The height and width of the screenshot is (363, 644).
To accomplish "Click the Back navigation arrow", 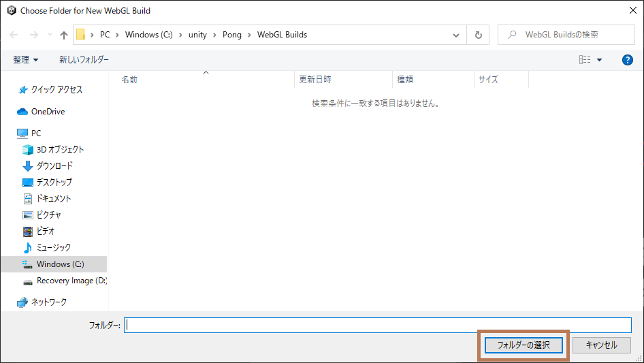I will (14, 35).
